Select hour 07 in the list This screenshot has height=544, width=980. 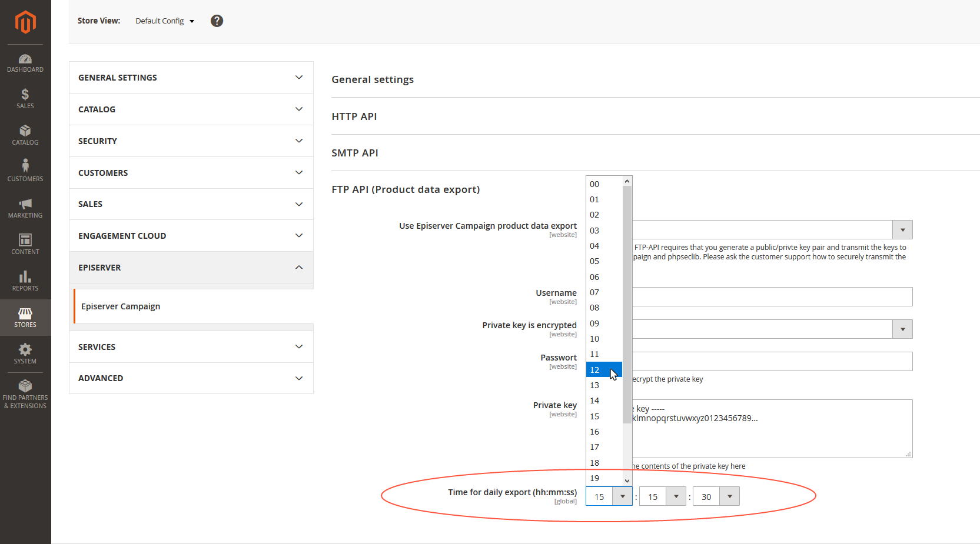coord(604,292)
